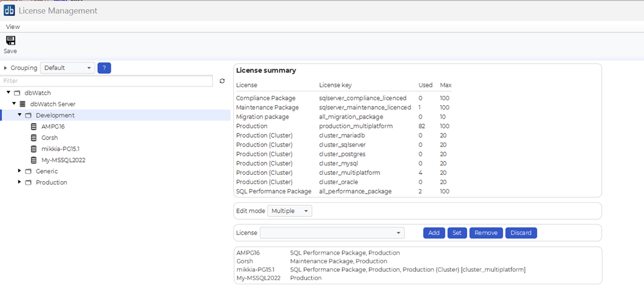Open the blue question mark help button

(x=105, y=68)
